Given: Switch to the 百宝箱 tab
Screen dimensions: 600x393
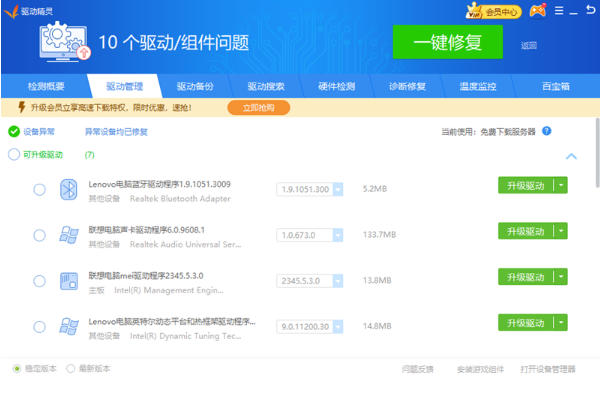Looking at the screenshot, I should click(x=556, y=86).
